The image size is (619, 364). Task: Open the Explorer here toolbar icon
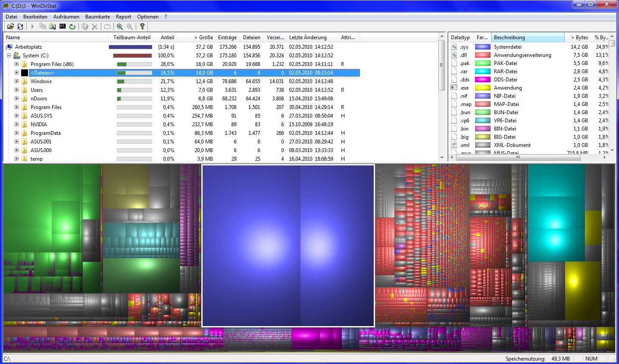pyautogui.click(x=52, y=27)
